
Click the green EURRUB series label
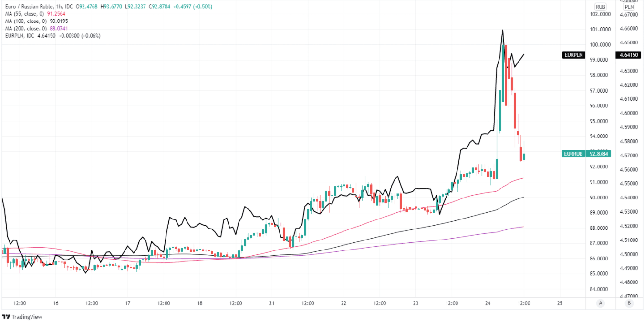573,154
